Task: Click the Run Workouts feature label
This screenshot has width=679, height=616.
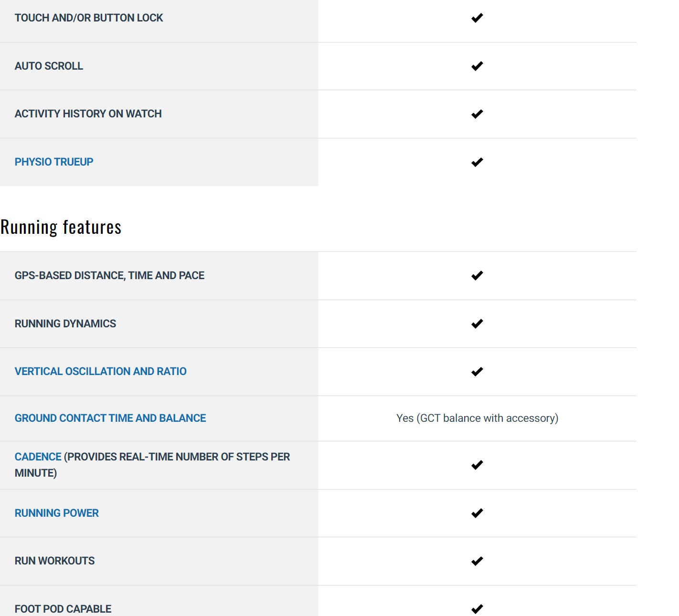Action: coord(55,561)
